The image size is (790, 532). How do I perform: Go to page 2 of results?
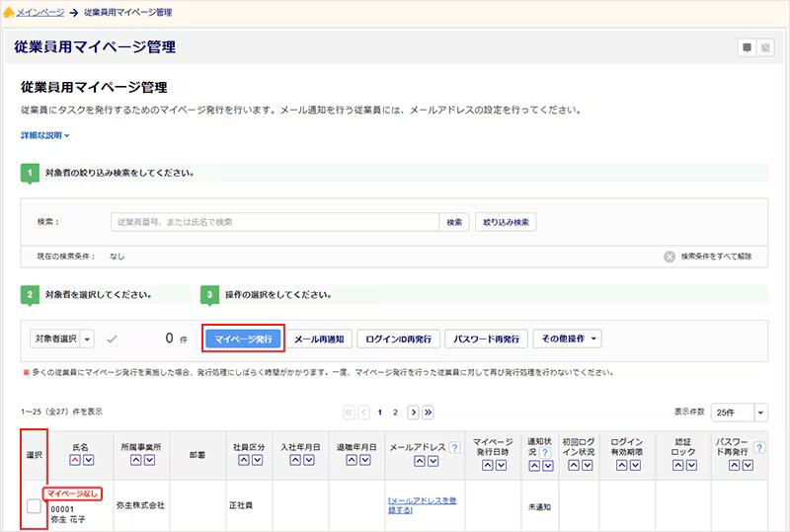[x=395, y=412]
